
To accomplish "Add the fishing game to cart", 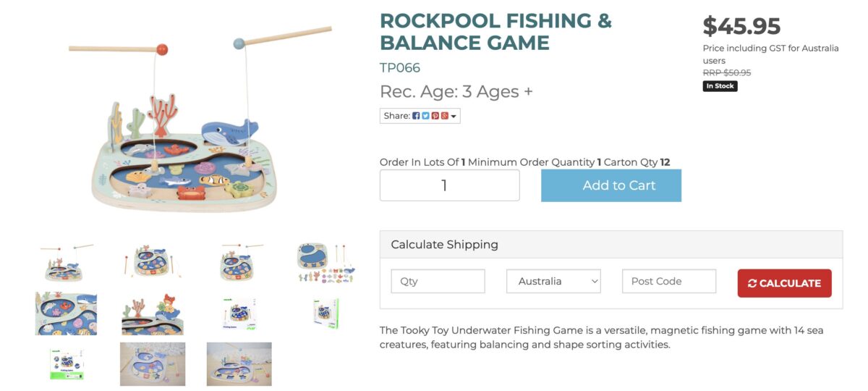I will (x=611, y=185).
